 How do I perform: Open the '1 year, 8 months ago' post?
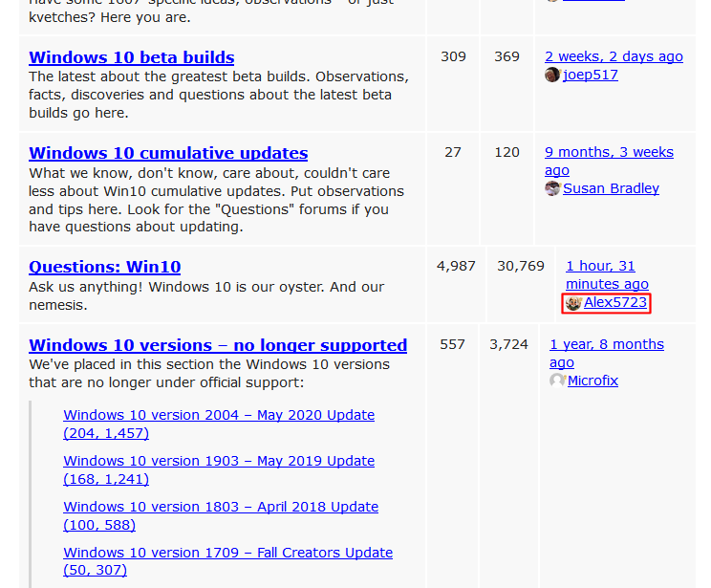point(607,354)
